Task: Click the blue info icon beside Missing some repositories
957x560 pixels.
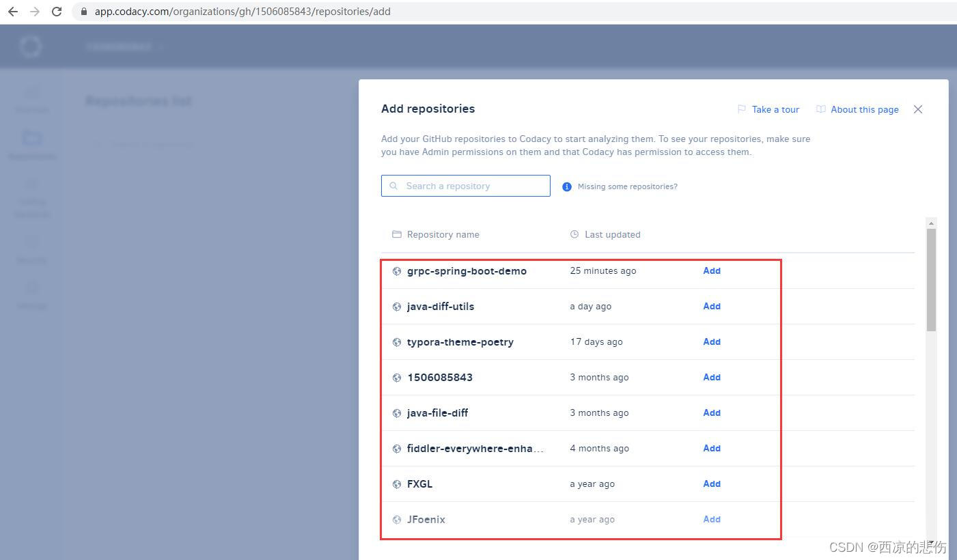Action: click(567, 186)
